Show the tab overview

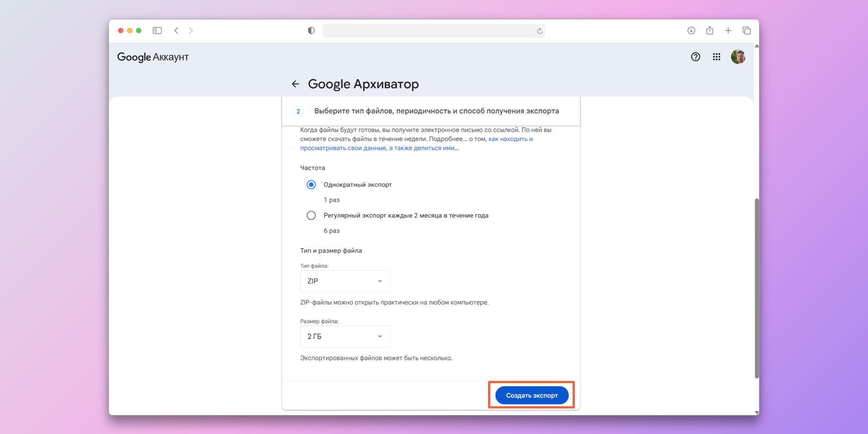point(746,31)
